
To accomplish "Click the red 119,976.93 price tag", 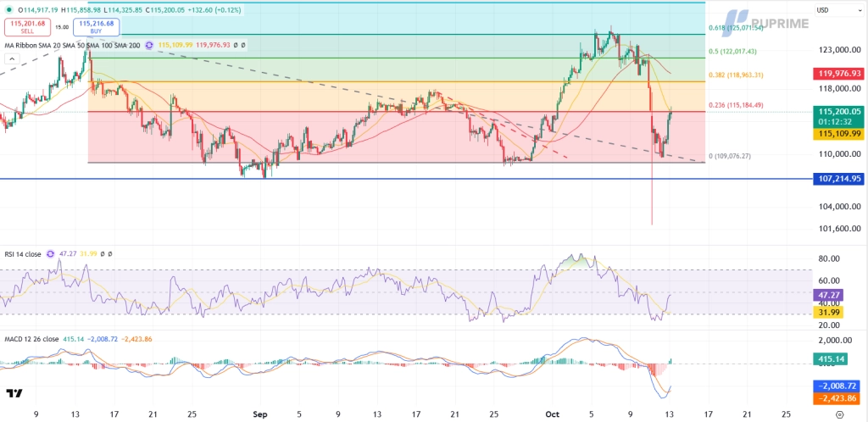I will click(x=837, y=74).
